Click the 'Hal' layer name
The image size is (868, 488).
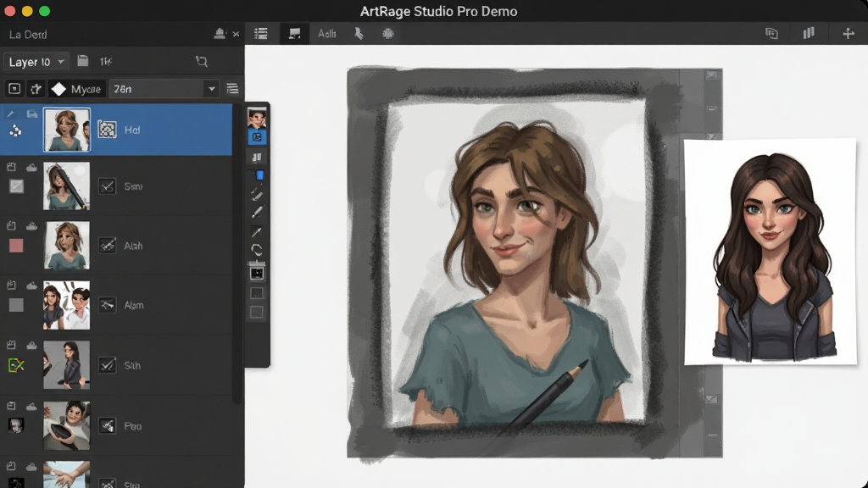coord(132,130)
